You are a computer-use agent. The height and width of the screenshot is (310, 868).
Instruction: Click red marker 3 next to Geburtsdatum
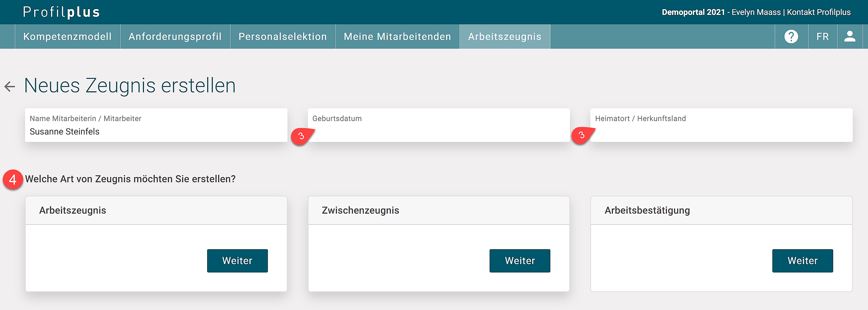301,136
